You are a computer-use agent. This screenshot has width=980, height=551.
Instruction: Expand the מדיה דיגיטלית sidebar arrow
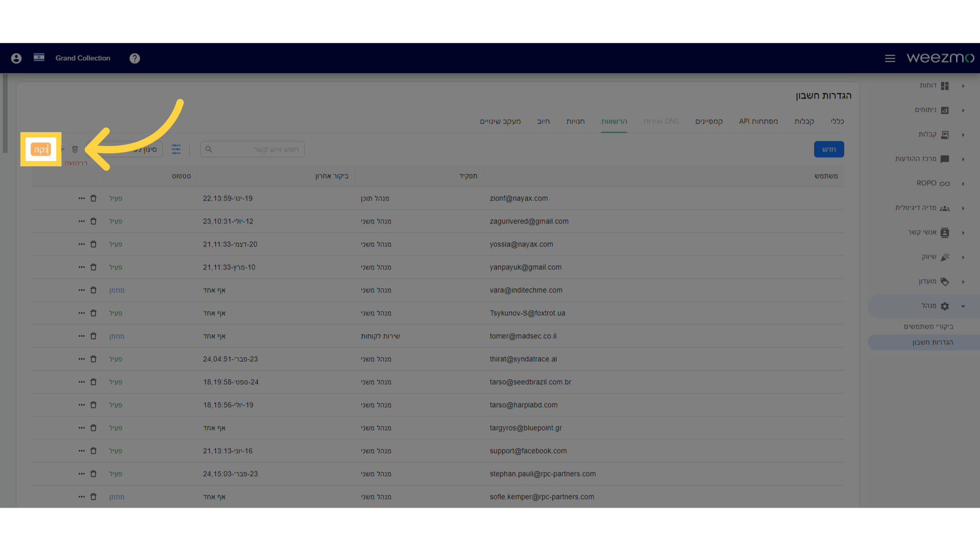(963, 208)
